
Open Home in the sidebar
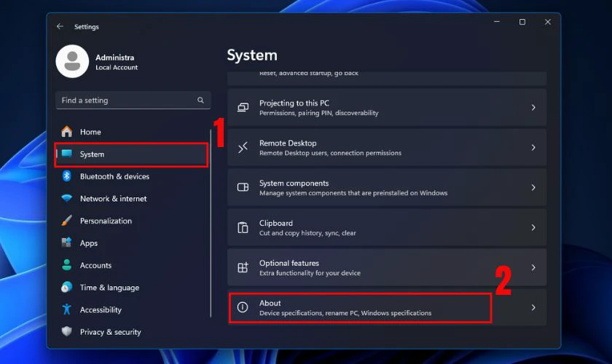[x=132, y=132]
